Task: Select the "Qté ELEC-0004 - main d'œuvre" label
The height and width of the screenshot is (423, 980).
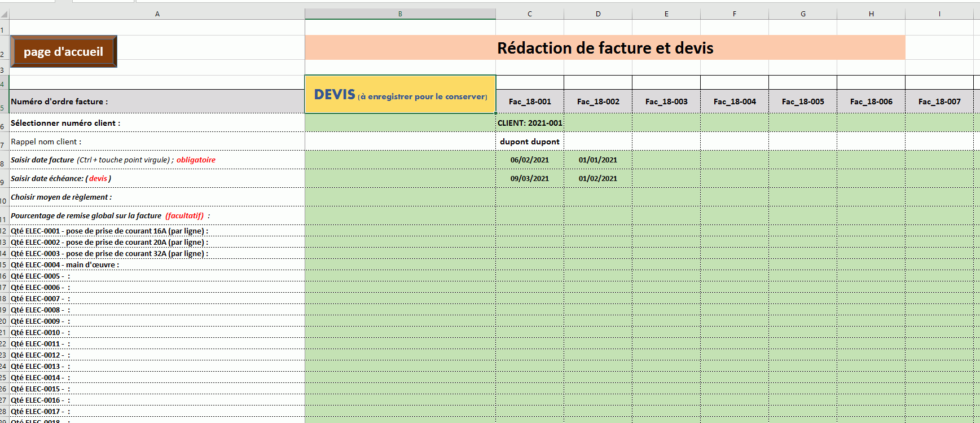Action: (x=65, y=265)
